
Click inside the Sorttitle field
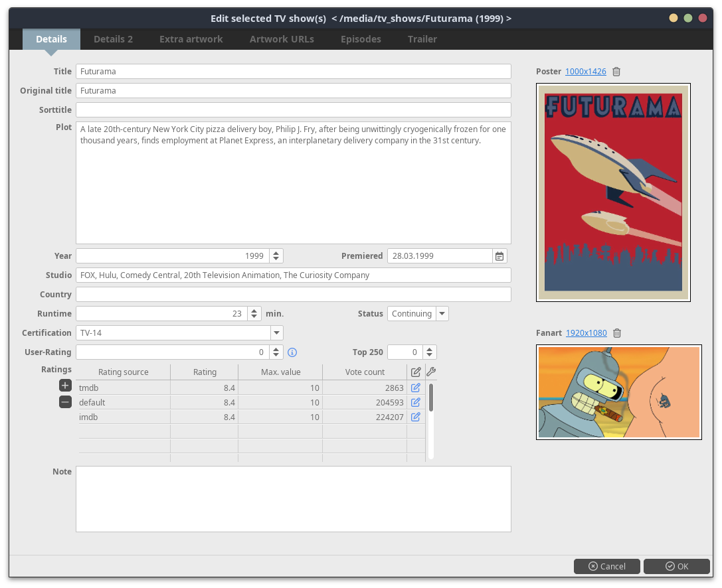pyautogui.click(x=293, y=110)
